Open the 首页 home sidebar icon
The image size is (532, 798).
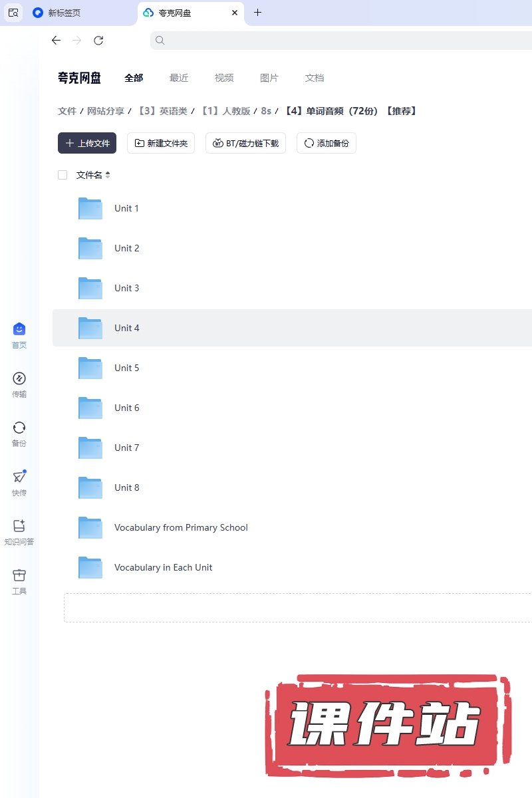19,329
